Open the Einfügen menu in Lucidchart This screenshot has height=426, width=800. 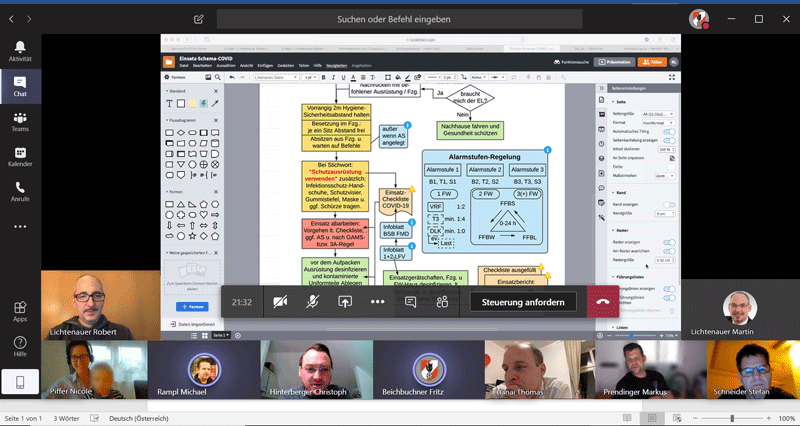pyautogui.click(x=265, y=66)
